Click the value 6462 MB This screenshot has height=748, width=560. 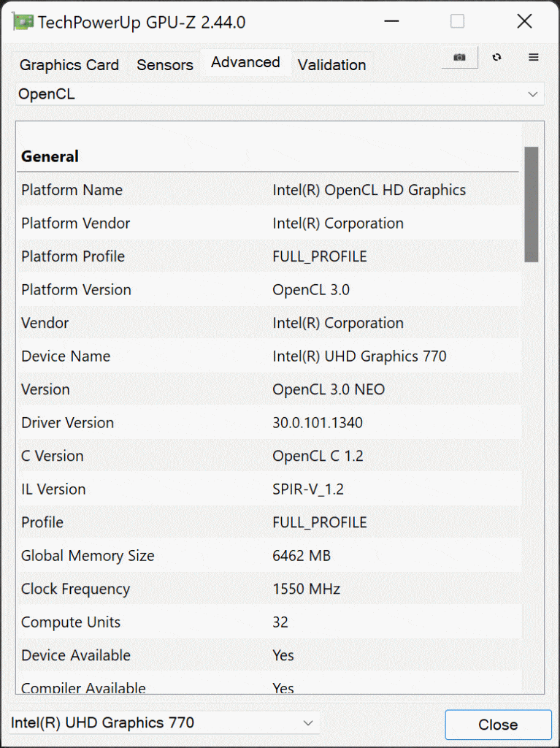coord(302,555)
